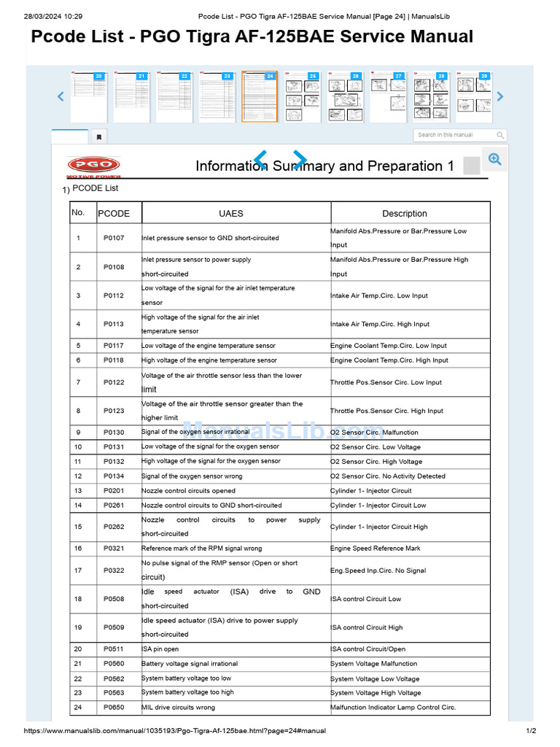The width and height of the screenshot is (560, 747).
Task: Open page 28 thumbnail
Action: tap(432, 97)
